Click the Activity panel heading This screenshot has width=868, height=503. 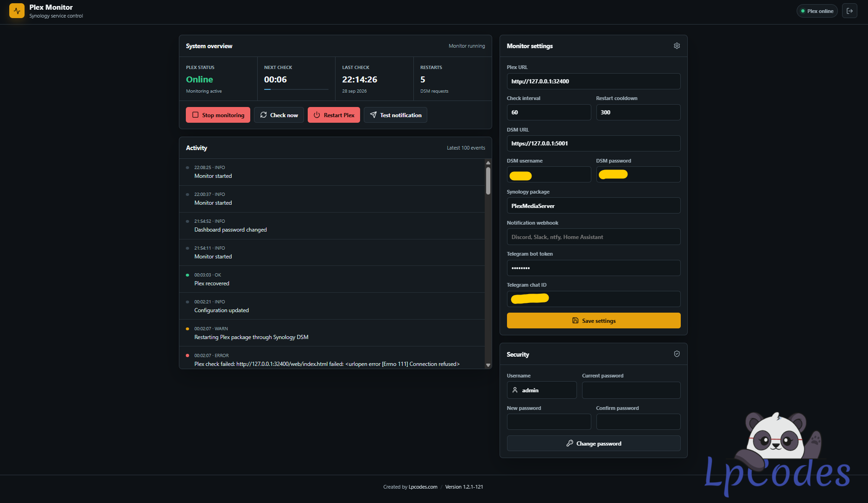[x=196, y=148]
